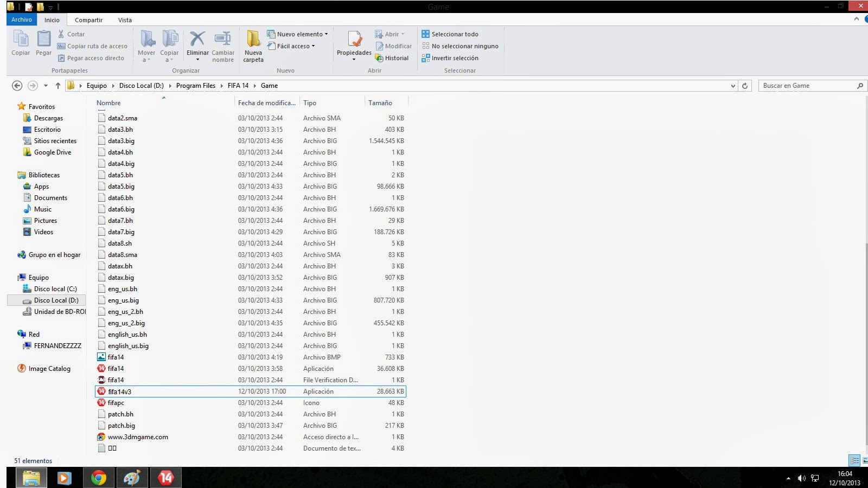This screenshot has height=488, width=868.
Task: Select the data3.big file
Action: point(251,141)
